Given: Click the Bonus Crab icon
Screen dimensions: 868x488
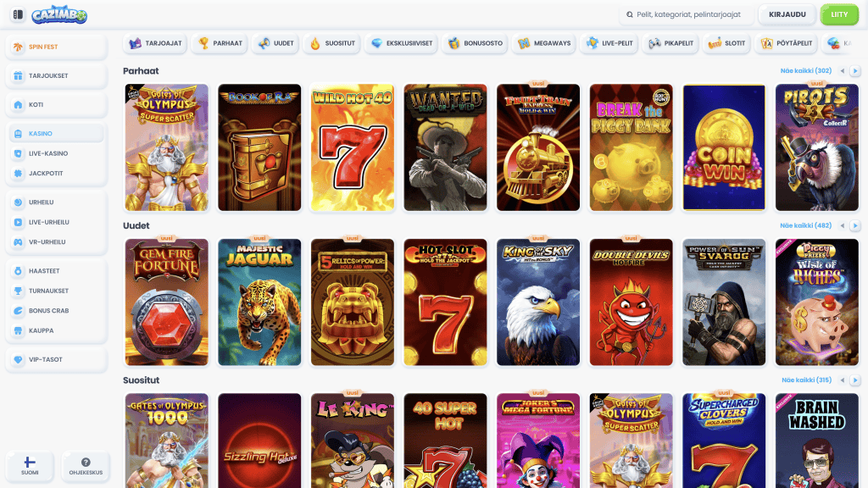Looking at the screenshot, I should 19,310.
